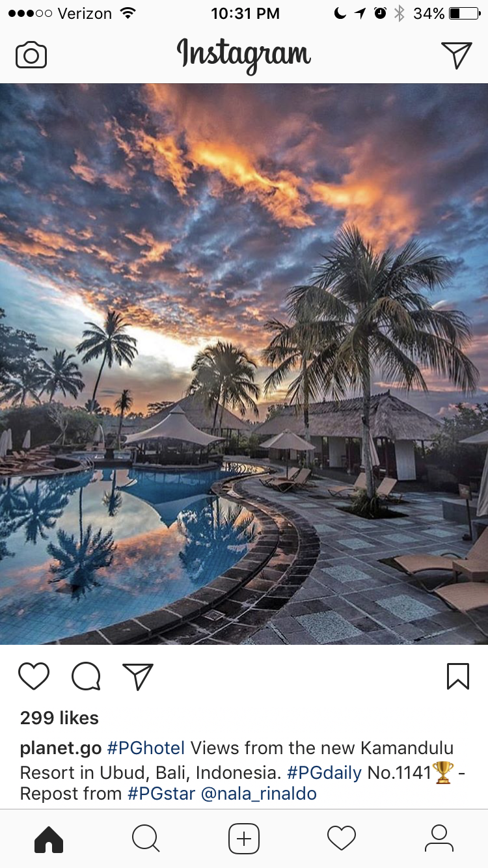This screenshot has height=868, width=488.
Task: Open the Profile tab person icon
Action: (x=439, y=839)
